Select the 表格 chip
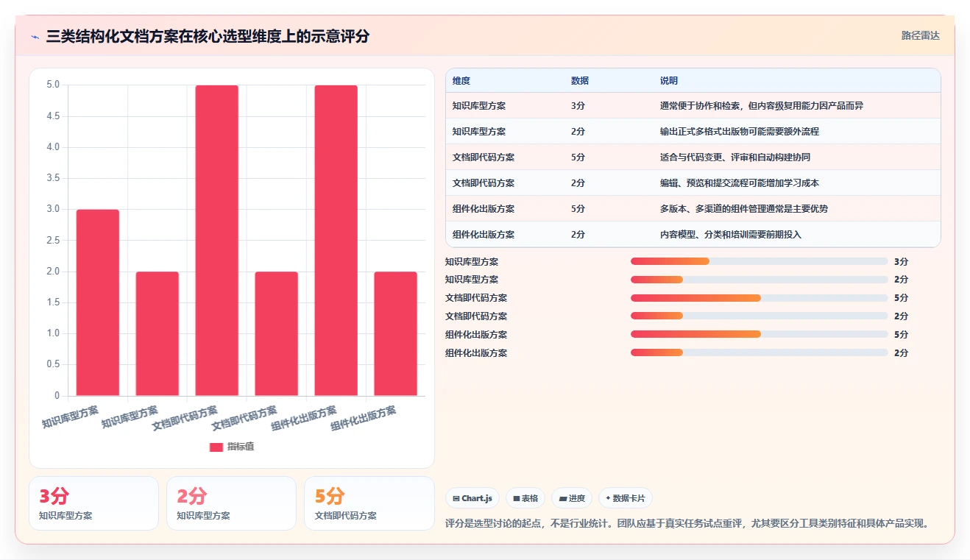 point(525,498)
